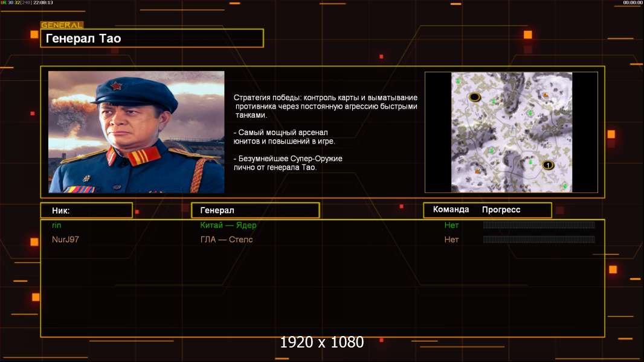Image resolution: width=644 pixels, height=362 pixels.
Task: Select the "Генерал Тао" title field
Action: 152,38
